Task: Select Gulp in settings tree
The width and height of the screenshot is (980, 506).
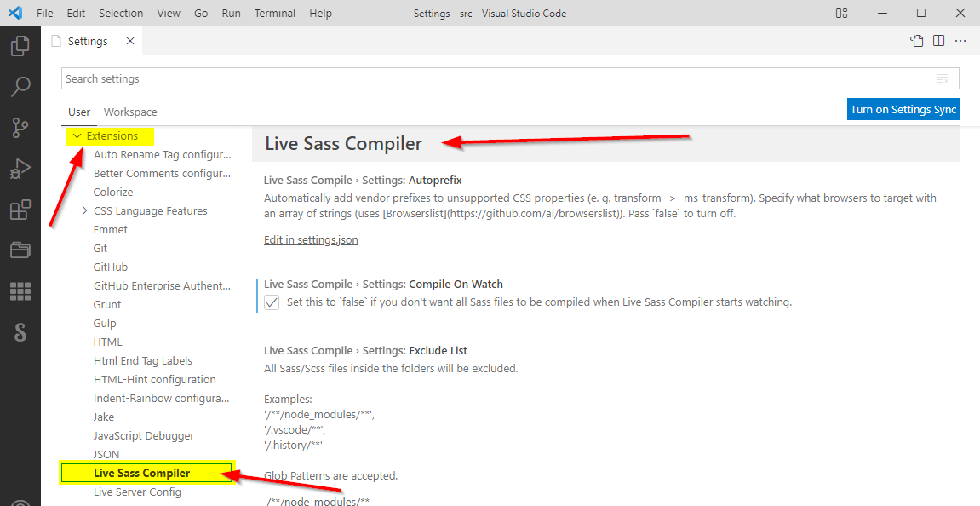Action: (x=105, y=324)
